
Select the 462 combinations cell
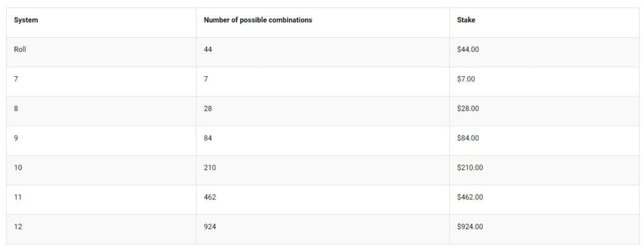click(210, 198)
